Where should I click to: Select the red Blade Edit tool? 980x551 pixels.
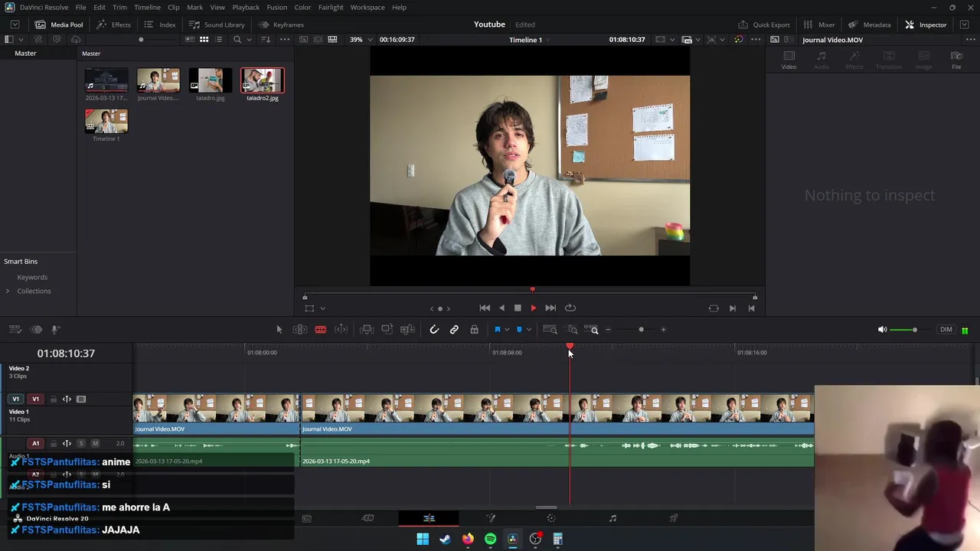click(321, 330)
